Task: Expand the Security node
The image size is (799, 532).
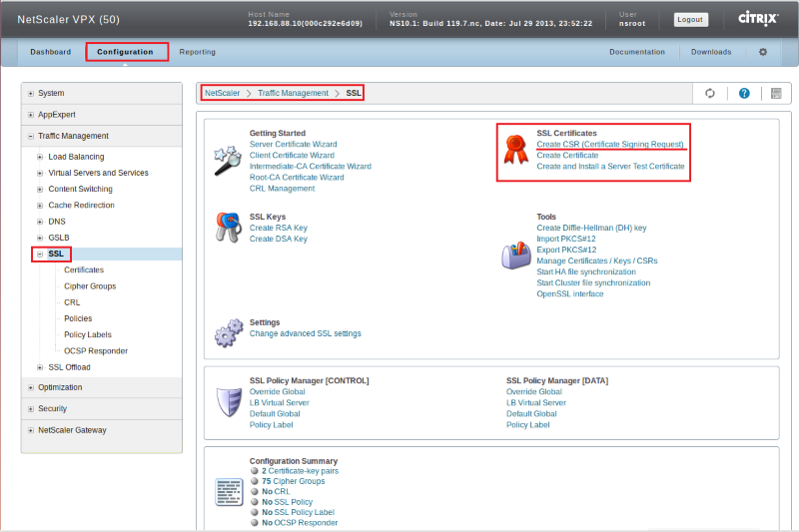Action: (x=31, y=409)
